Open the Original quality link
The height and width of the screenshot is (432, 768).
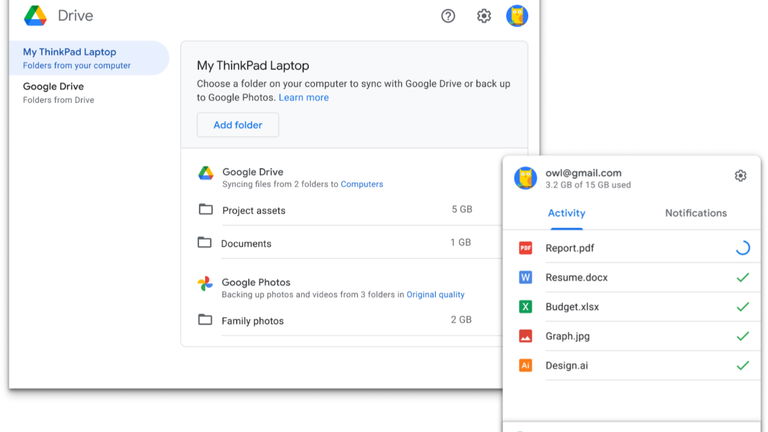(435, 294)
